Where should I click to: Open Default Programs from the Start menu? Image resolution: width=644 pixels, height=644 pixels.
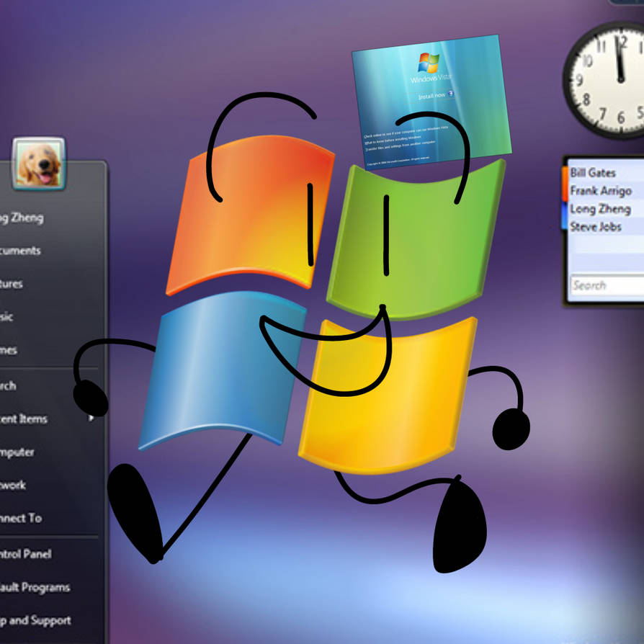[x=35, y=587]
